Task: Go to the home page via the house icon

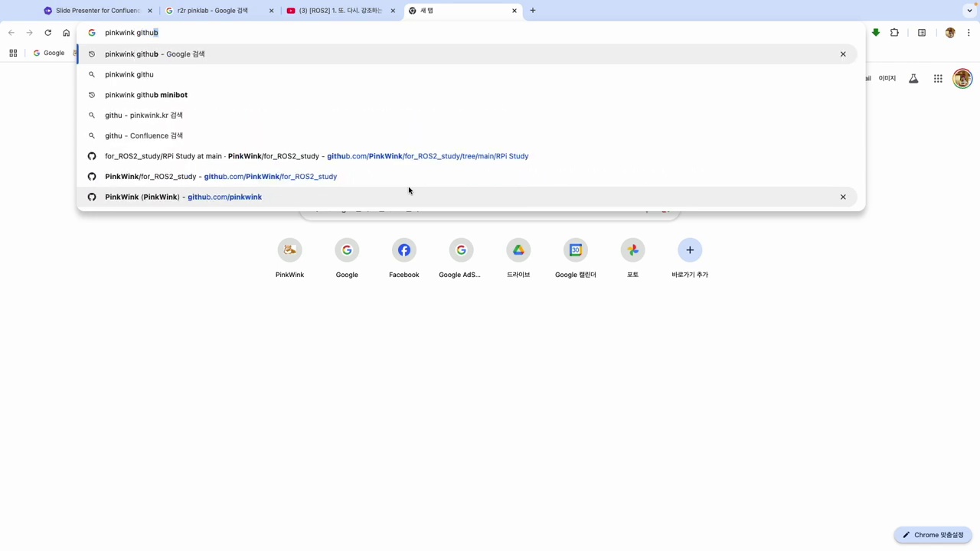Action: pyautogui.click(x=67, y=33)
